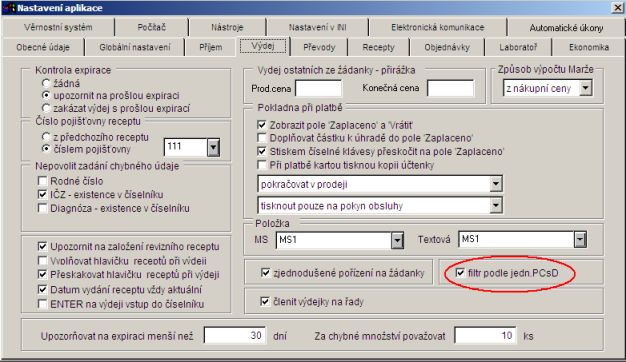Select 'upozornit na prošlou expiraci' radio
The image size is (626, 362).
point(46,95)
